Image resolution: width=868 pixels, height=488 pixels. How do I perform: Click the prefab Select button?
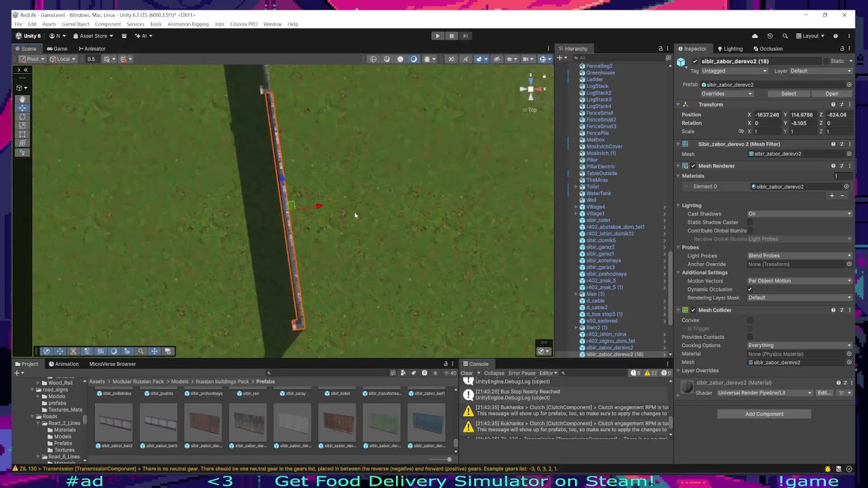click(x=789, y=94)
